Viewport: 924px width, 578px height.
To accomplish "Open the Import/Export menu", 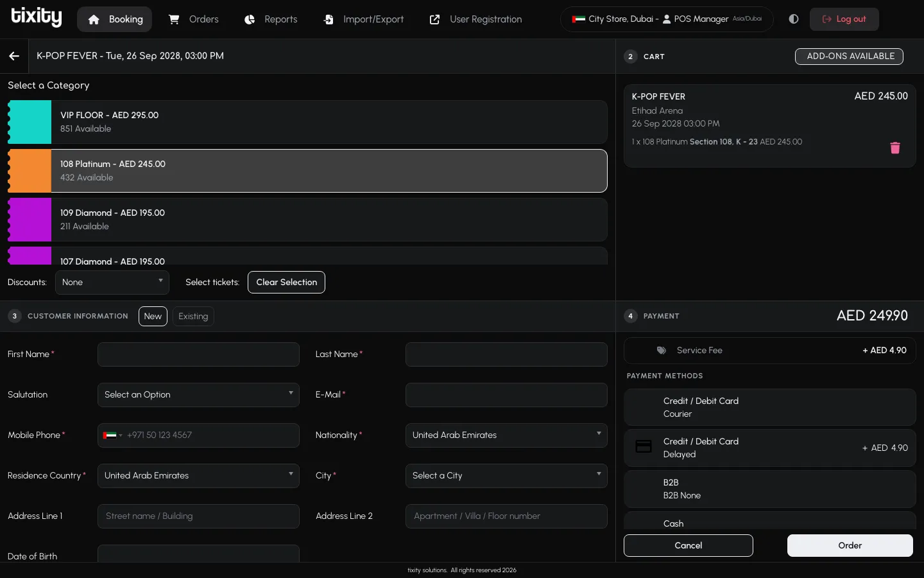I will (363, 19).
